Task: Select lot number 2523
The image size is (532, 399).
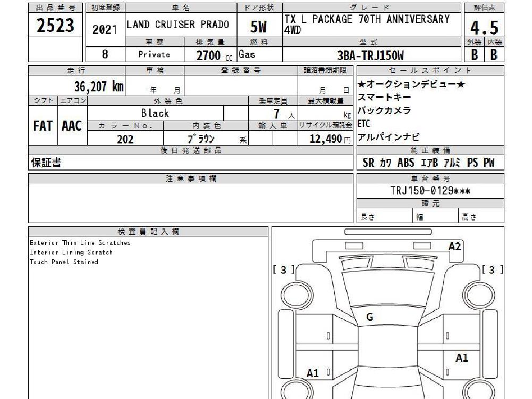Action: pos(55,26)
